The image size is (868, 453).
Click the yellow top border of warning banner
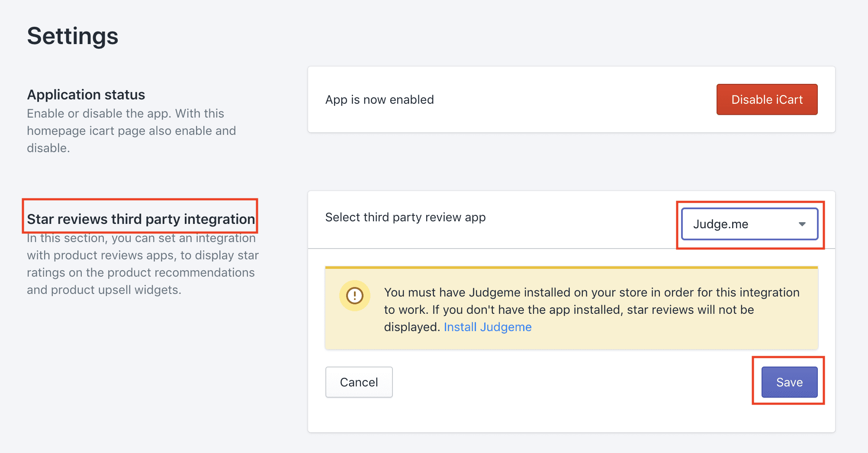point(571,268)
